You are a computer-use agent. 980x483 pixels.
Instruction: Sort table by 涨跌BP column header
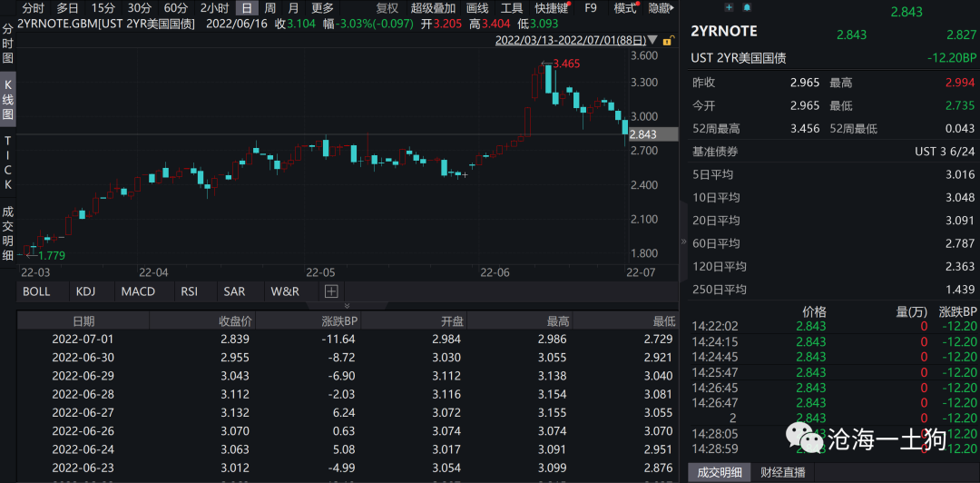point(309,321)
